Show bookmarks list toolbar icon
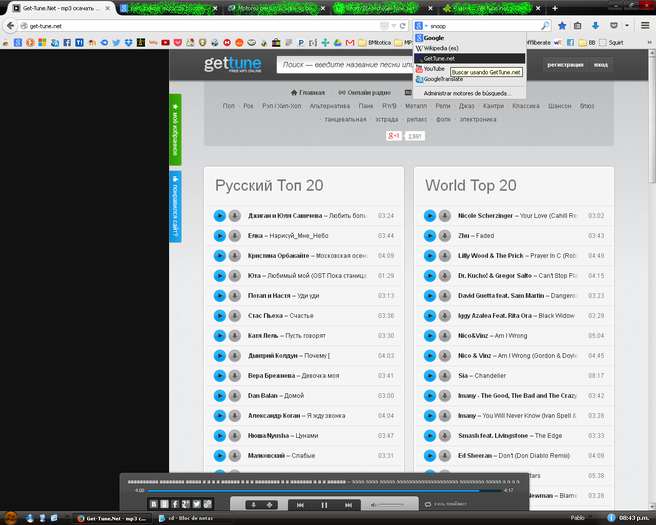 click(x=578, y=26)
